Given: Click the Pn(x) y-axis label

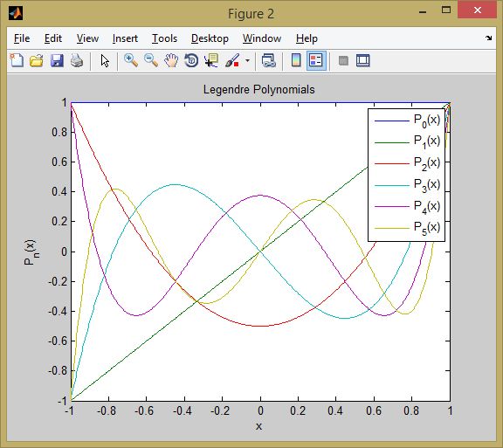Looking at the screenshot, I should pos(31,252).
